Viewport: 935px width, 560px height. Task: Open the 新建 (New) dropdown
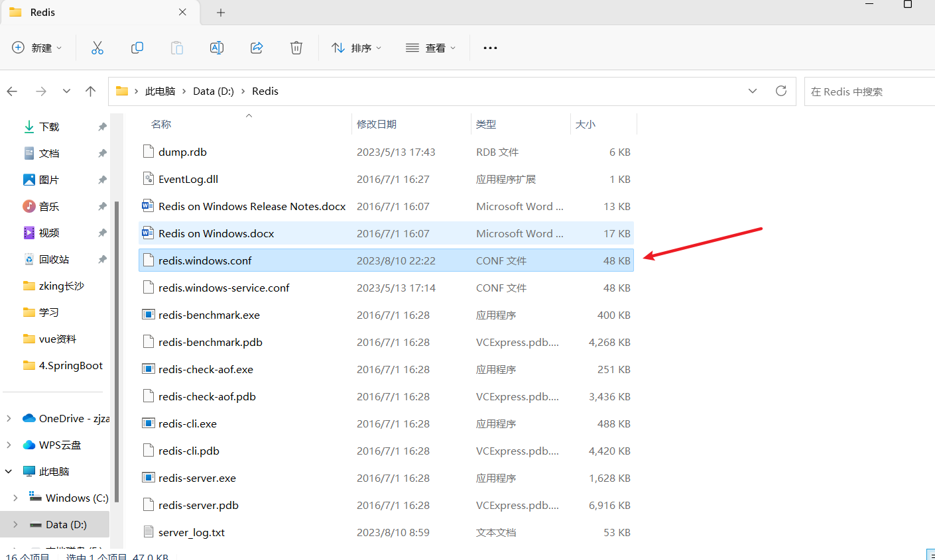(37, 48)
